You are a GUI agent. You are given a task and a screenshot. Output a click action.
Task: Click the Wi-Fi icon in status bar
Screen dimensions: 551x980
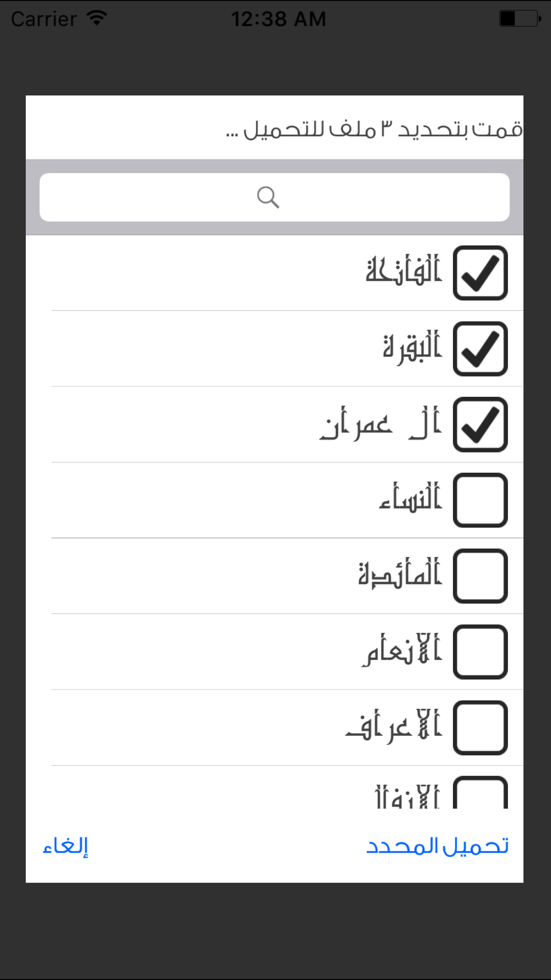click(97, 18)
